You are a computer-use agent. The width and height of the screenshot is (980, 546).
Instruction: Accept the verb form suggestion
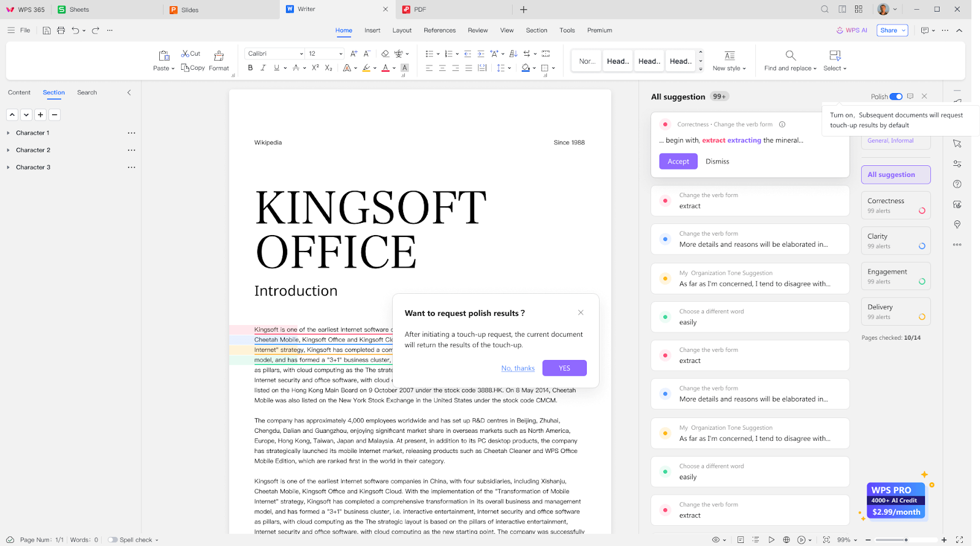[678, 162]
